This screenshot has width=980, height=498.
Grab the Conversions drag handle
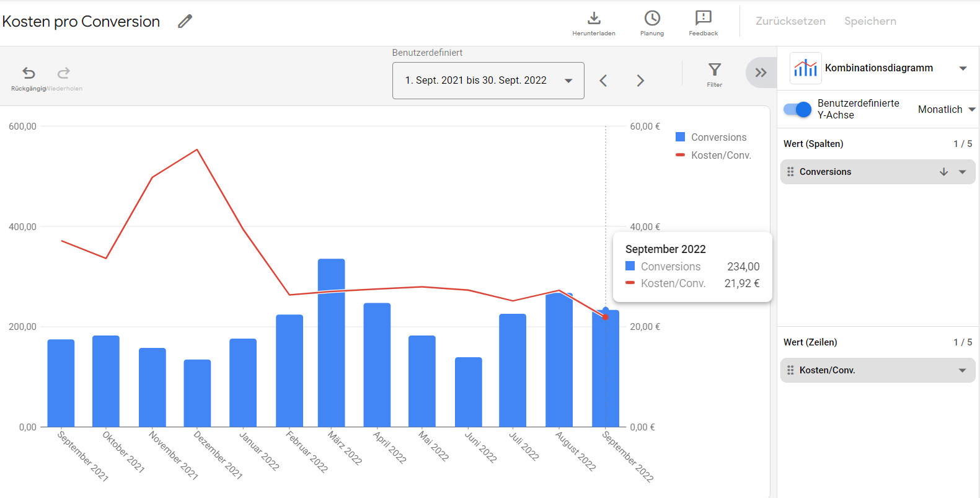(790, 172)
